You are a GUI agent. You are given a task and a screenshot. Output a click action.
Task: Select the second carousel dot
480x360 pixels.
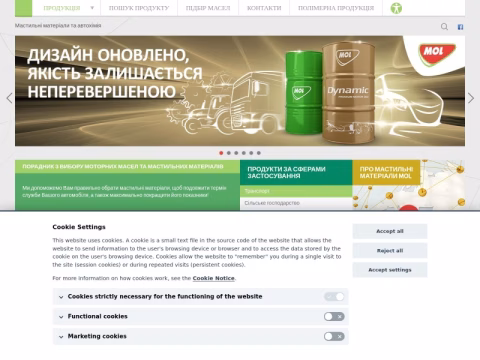(229, 153)
